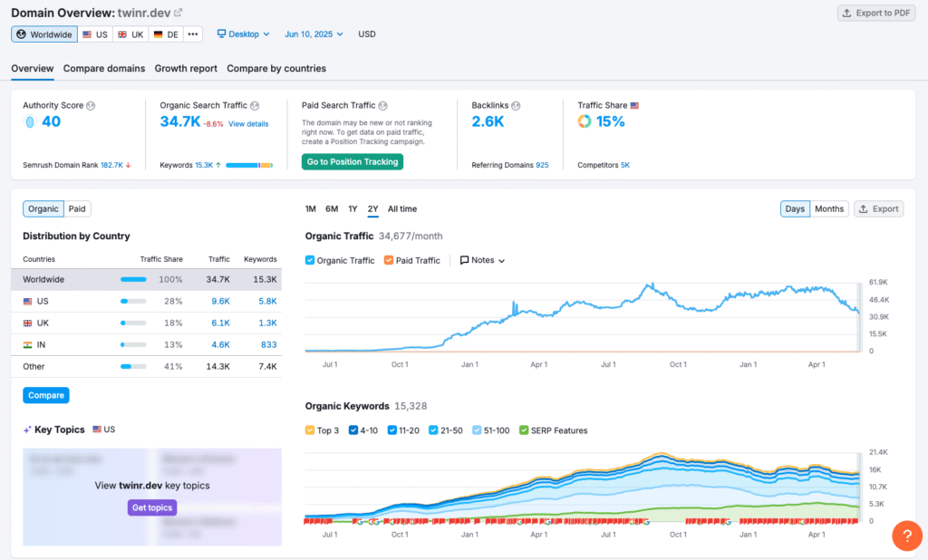Viewport: 928px width, 560px height.
Task: Click the UK flag in Distribution table
Action: click(28, 323)
